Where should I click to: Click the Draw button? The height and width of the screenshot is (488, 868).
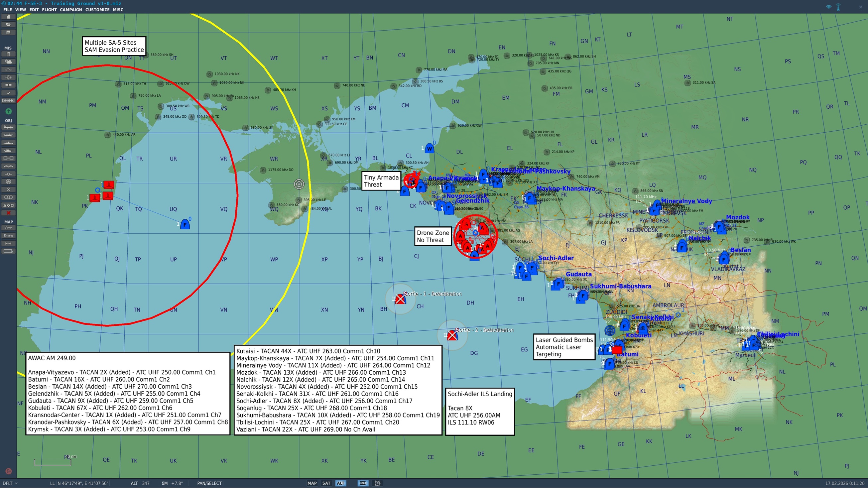click(x=8, y=236)
